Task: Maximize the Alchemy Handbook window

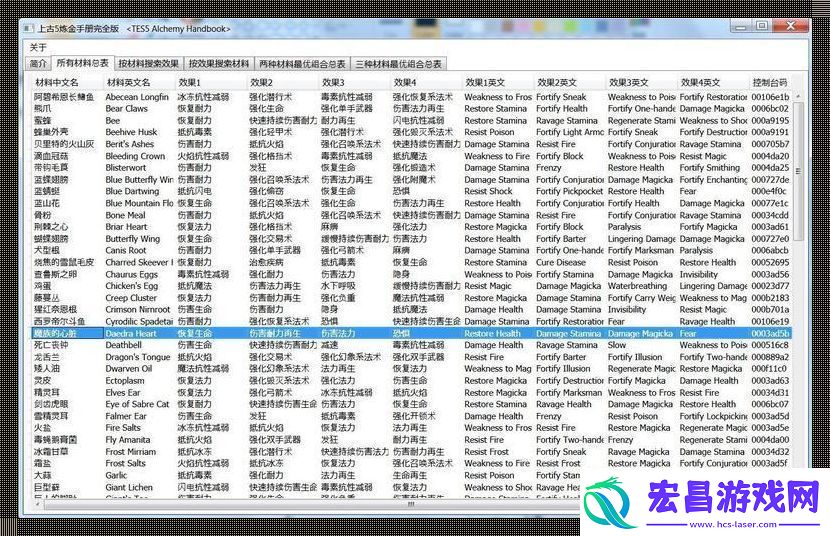Action: [761, 26]
